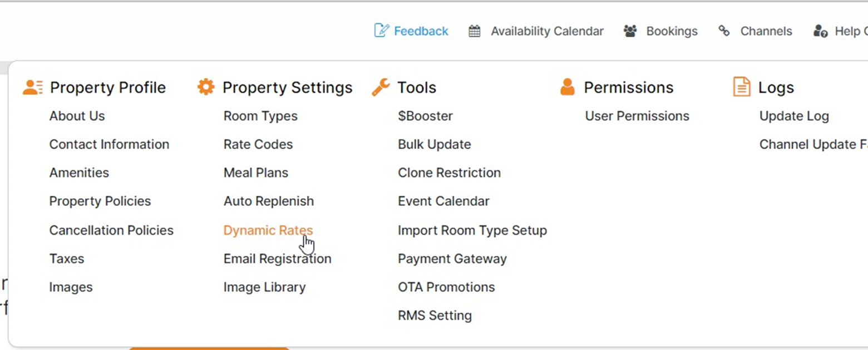This screenshot has width=868, height=350.
Task: Select Cancellation Policies in Property Profile
Action: 111,230
